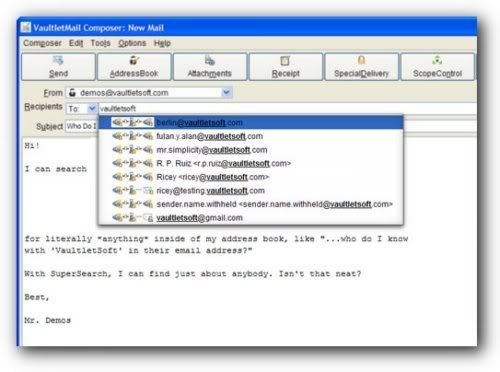This screenshot has width=500, height=372.
Task: Click the 'With SuperSearch' line in body
Action: (193, 274)
